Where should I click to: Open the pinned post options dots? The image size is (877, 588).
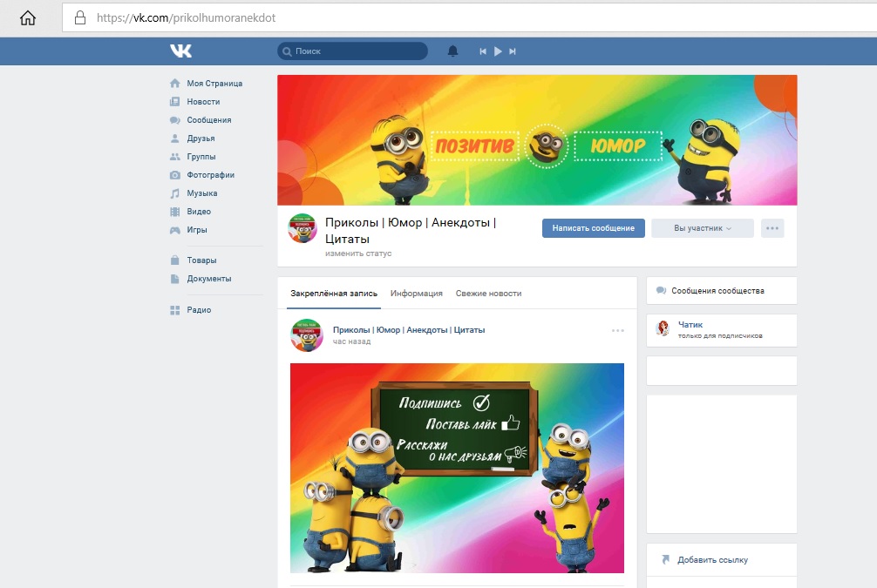(x=618, y=331)
